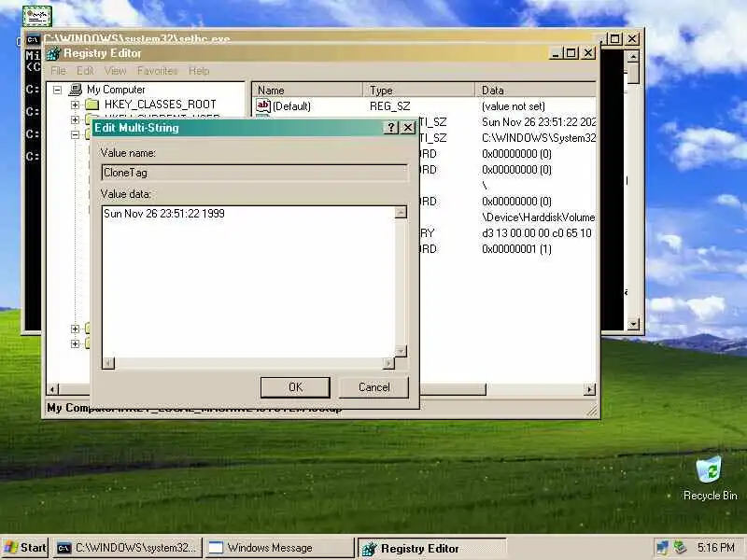Click the C:\WINDOWS\System32 data cell
This screenshot has width=747, height=560.
[x=539, y=138]
